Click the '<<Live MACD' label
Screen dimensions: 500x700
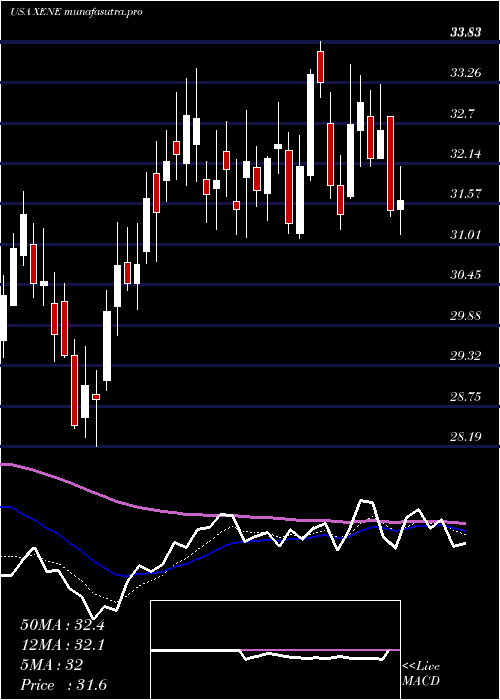(421, 673)
